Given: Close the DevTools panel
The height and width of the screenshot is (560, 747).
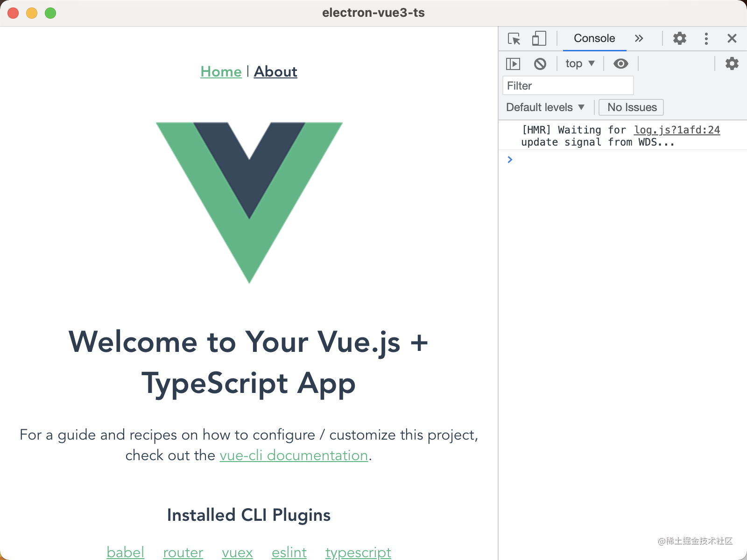Looking at the screenshot, I should tap(732, 39).
